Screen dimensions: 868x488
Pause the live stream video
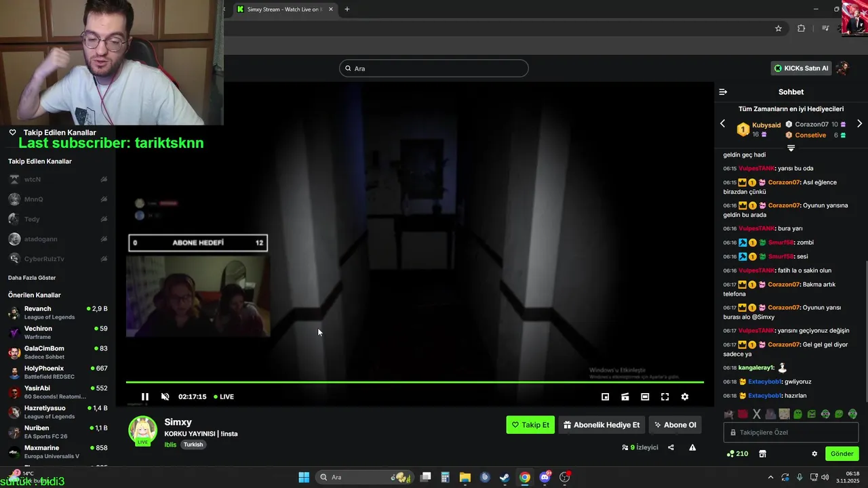pos(144,396)
